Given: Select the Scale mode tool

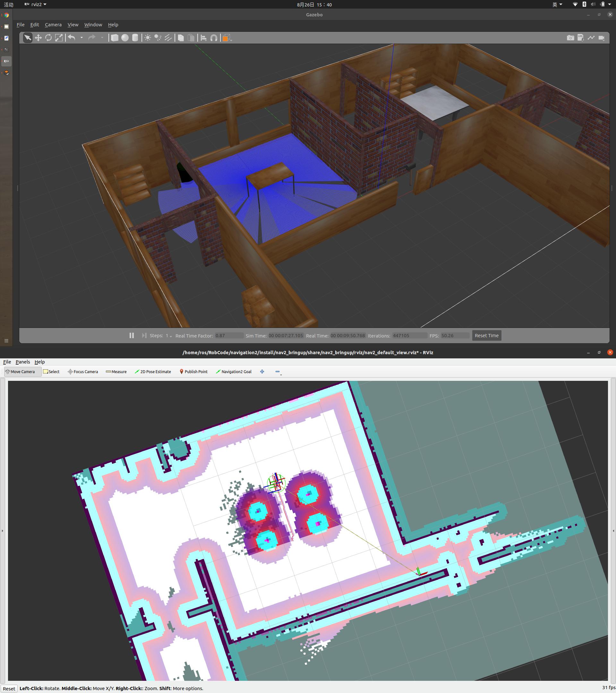Looking at the screenshot, I should pyautogui.click(x=59, y=38).
